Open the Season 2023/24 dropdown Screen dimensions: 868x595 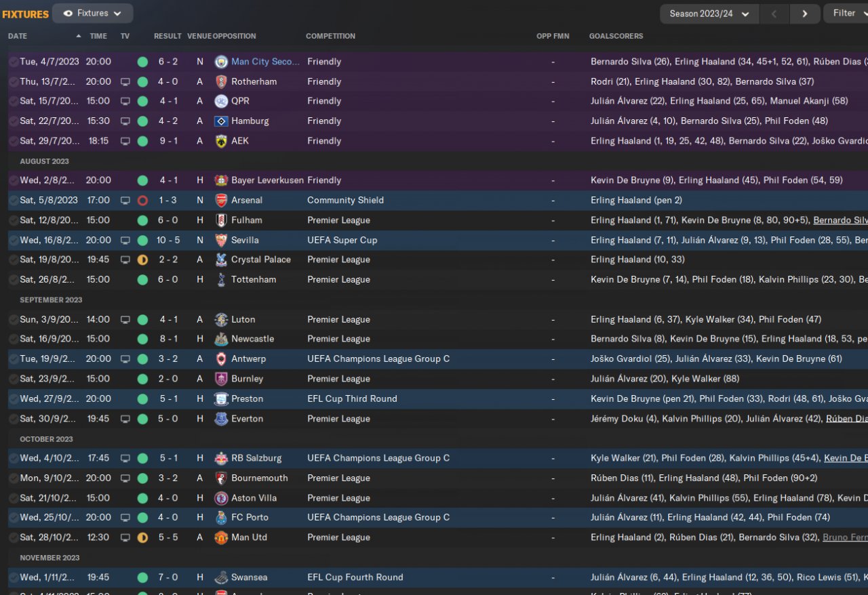[x=709, y=14]
